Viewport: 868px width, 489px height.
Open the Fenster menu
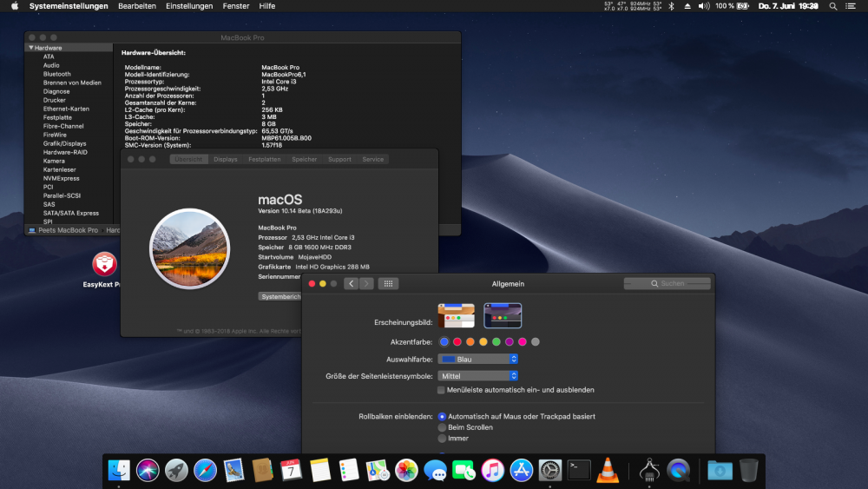[x=236, y=6]
